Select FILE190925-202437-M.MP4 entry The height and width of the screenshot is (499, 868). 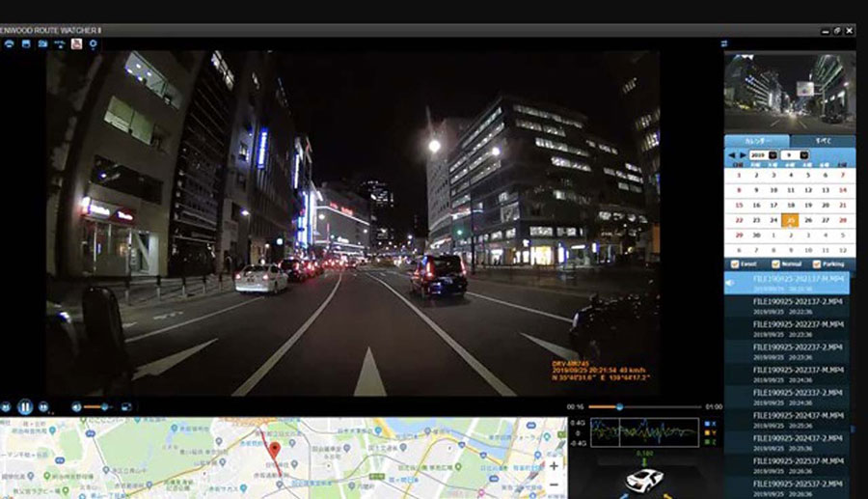(x=787, y=420)
